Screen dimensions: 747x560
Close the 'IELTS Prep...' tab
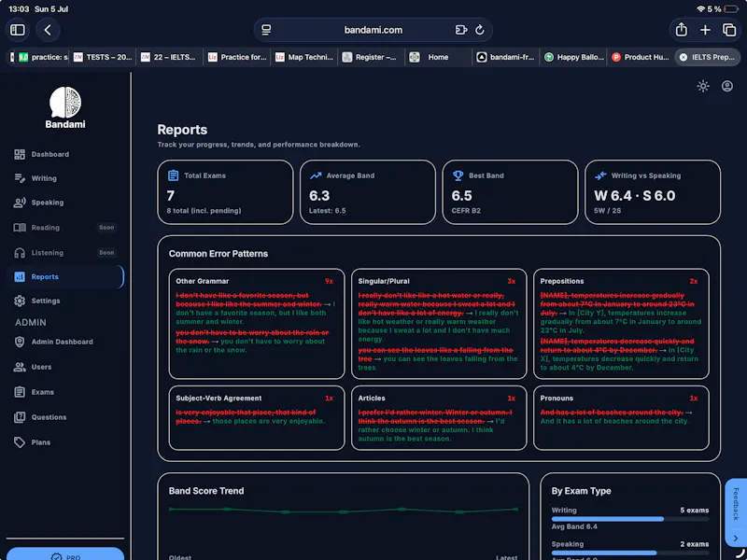tap(684, 57)
